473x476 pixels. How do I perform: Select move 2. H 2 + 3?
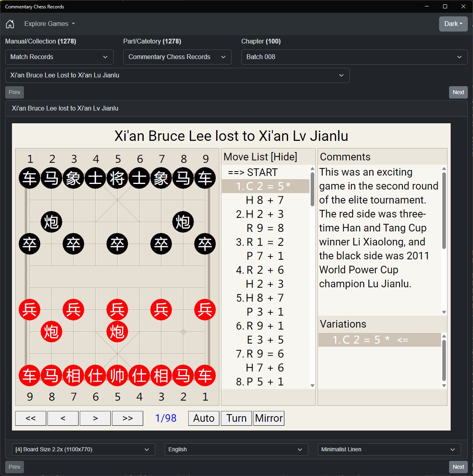coord(266,214)
